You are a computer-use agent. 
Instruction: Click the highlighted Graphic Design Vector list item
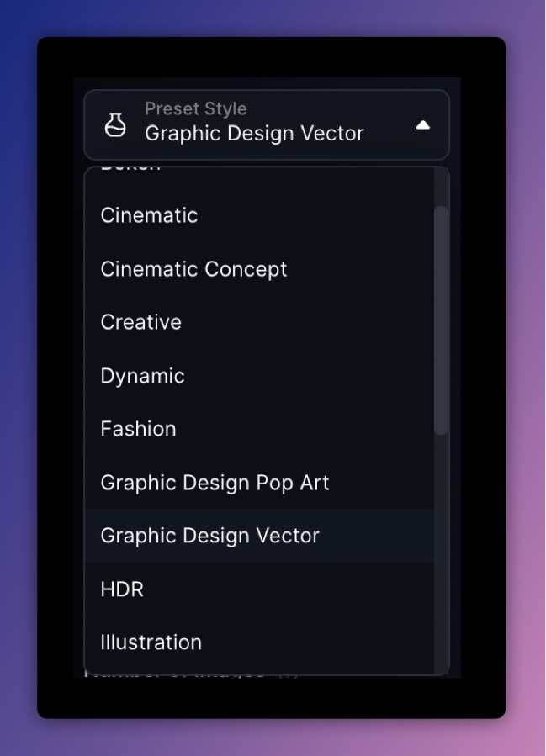tap(209, 536)
